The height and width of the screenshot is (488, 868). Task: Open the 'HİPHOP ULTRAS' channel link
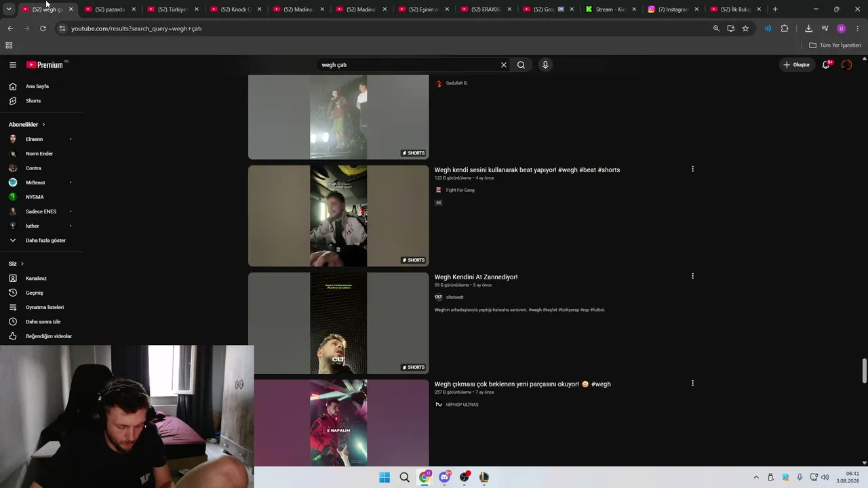point(462,405)
